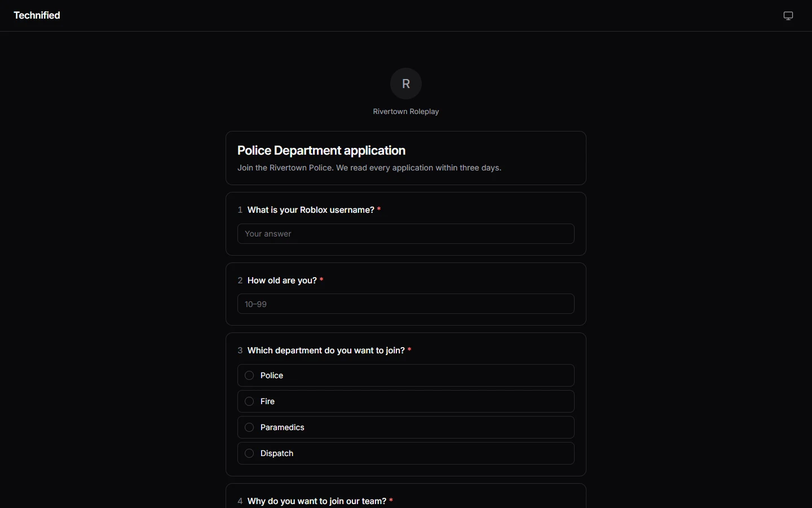Click the 'Which department do you want to join?' label

tap(326, 351)
